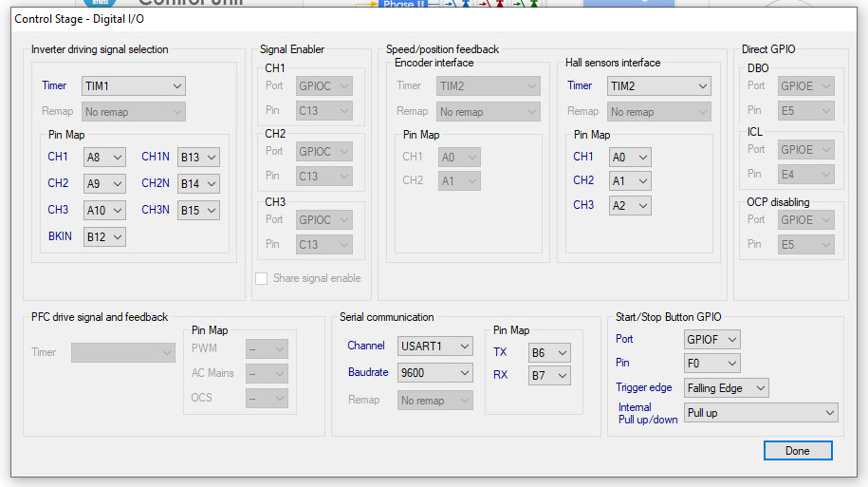Click the Hall sensors interface label
The height and width of the screenshot is (487, 868).
613,63
